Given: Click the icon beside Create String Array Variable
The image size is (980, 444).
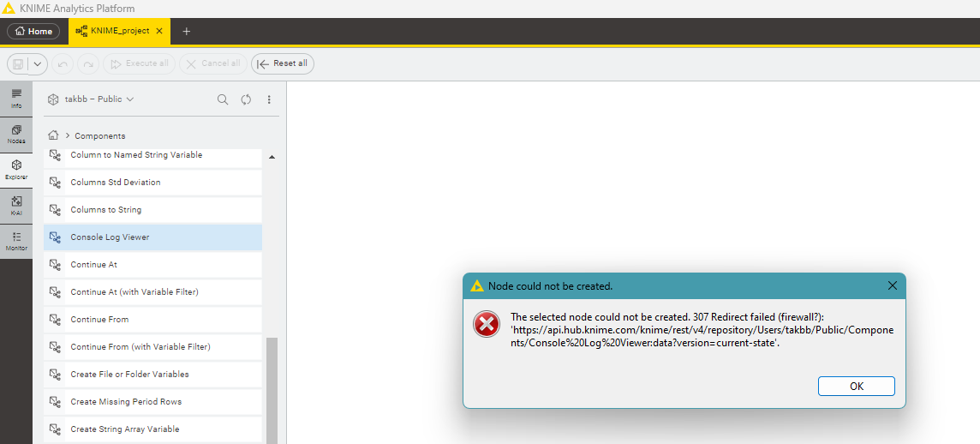Looking at the screenshot, I should (55, 429).
